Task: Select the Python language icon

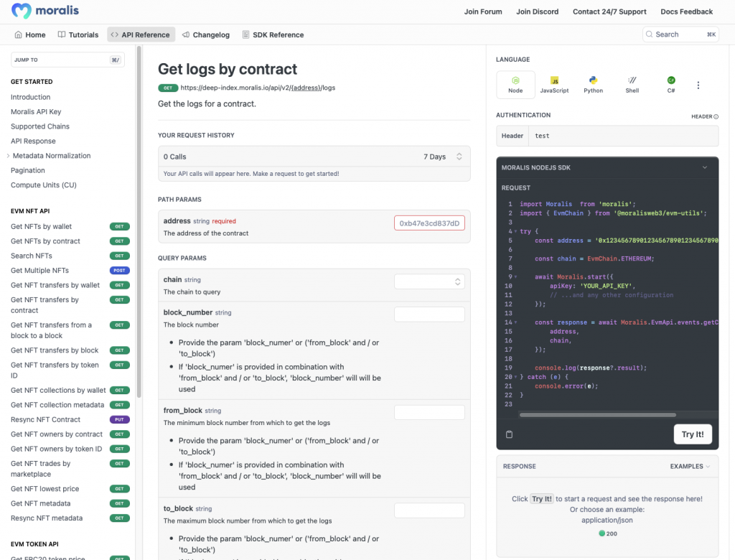Action: click(594, 80)
